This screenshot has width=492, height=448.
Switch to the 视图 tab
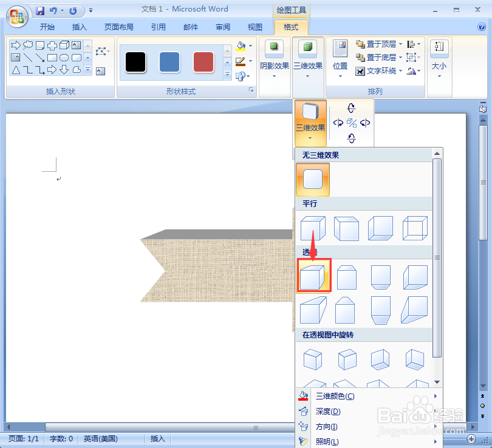(x=255, y=27)
